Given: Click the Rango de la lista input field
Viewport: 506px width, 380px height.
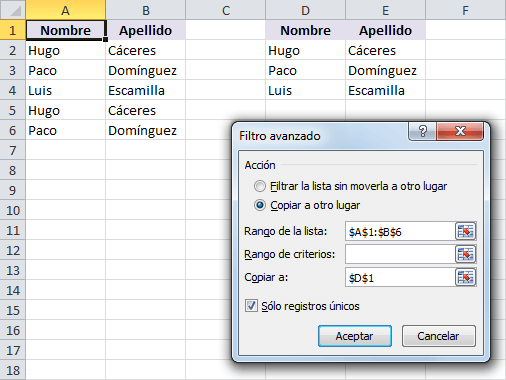Looking at the screenshot, I should pyautogui.click(x=400, y=231).
